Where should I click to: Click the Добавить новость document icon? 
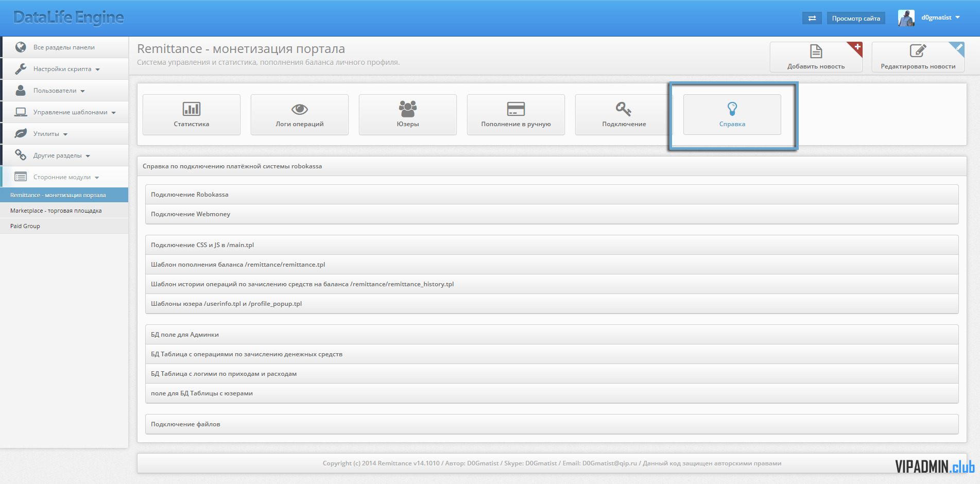coord(816,51)
